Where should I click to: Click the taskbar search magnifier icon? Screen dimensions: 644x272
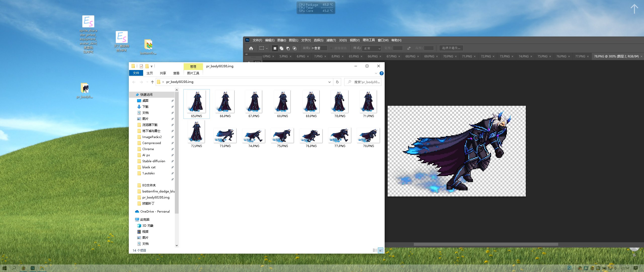point(14,268)
